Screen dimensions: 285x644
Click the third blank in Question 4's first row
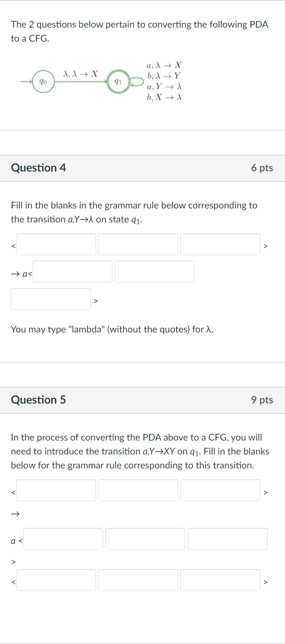point(220,244)
